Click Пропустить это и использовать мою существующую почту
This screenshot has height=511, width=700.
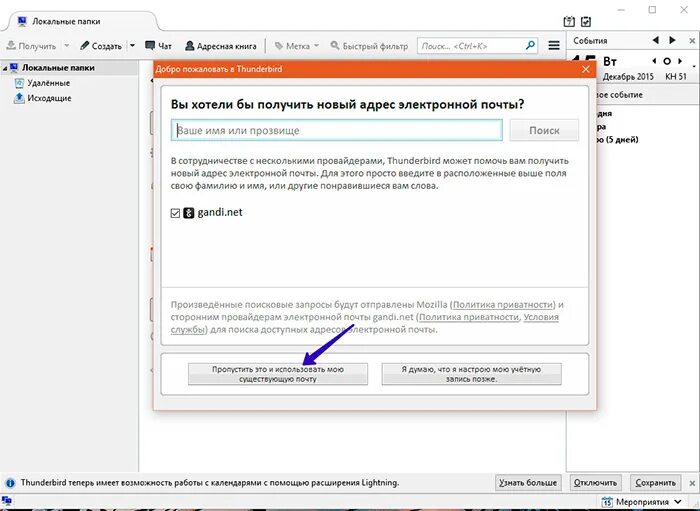(x=278, y=374)
